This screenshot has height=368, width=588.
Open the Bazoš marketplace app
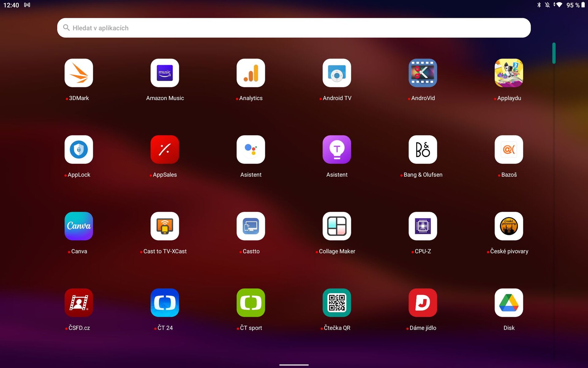[x=508, y=150]
